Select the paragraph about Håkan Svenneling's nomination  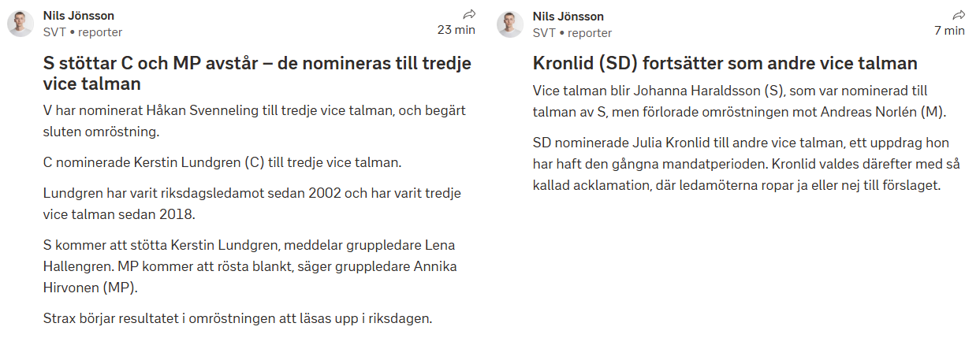coord(252,121)
